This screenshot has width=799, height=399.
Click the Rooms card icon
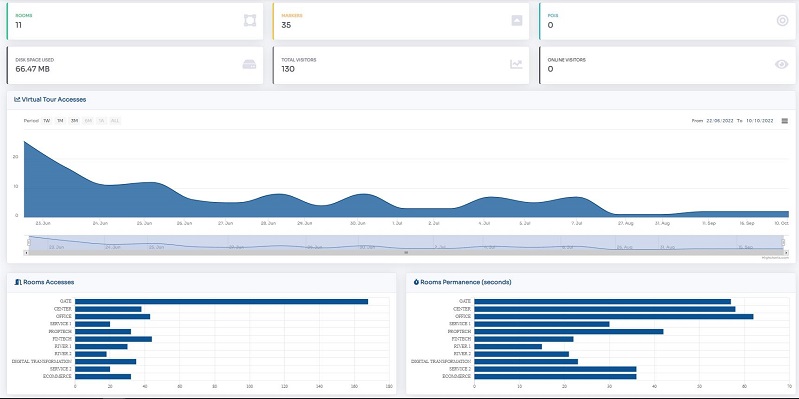250,20
